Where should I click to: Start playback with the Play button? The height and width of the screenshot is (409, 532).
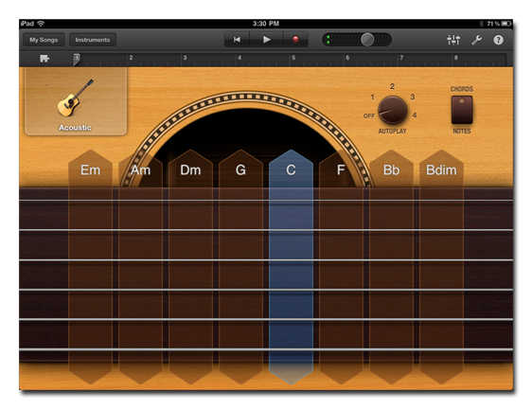(266, 40)
